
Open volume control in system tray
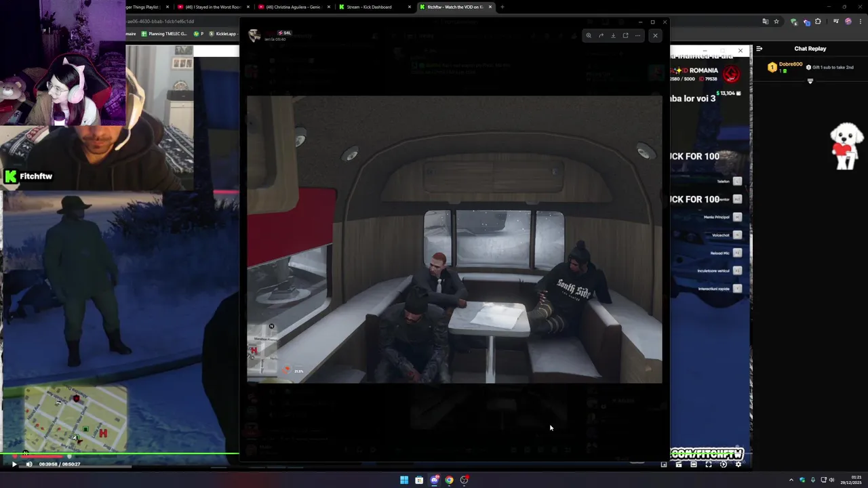832,480
